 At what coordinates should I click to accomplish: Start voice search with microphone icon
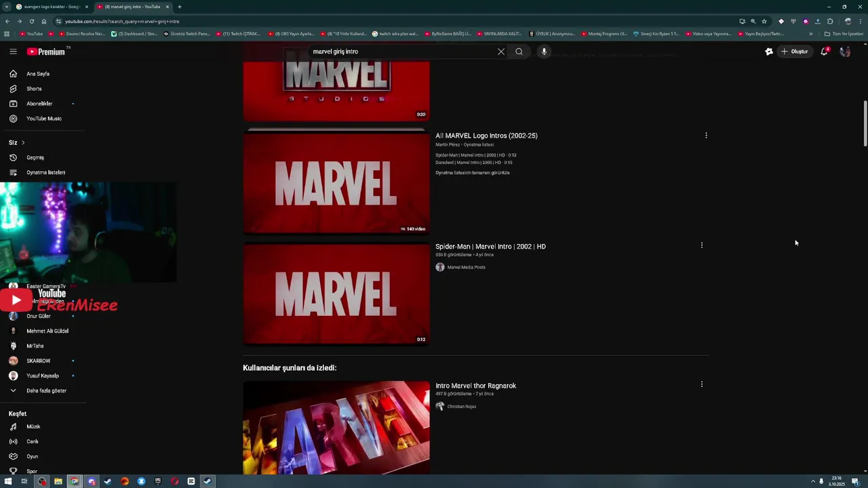point(544,52)
